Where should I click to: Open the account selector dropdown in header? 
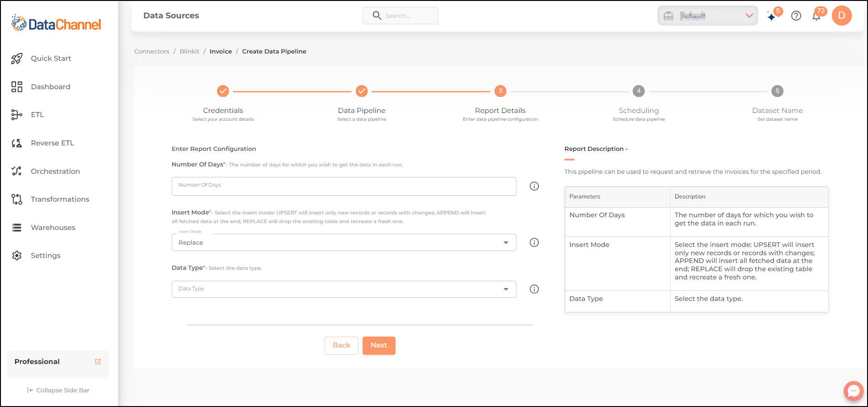tap(708, 16)
